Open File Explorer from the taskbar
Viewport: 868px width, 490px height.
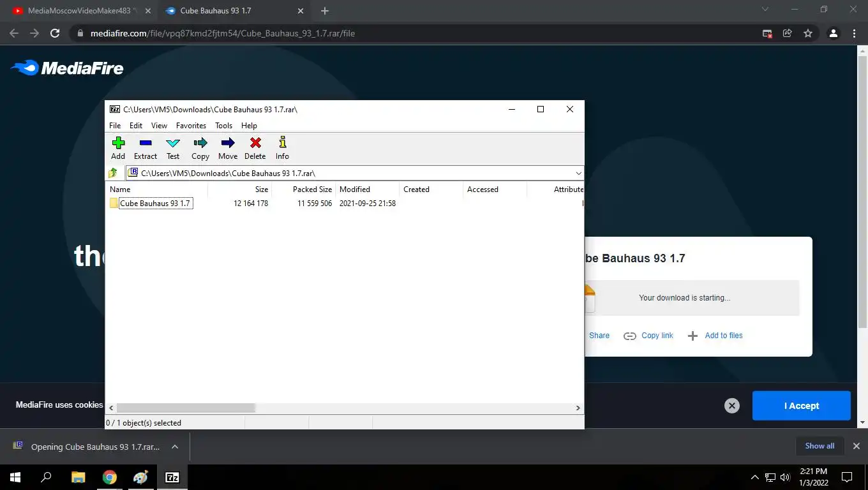click(78, 477)
